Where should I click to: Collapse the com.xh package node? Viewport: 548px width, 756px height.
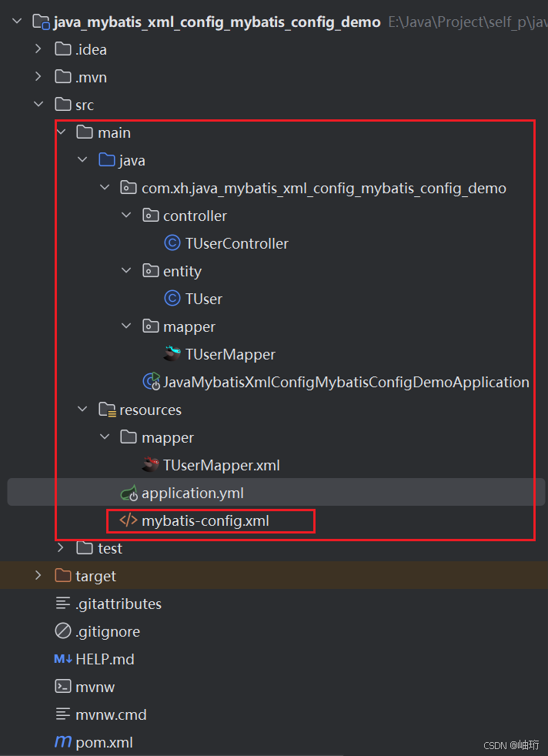pos(105,187)
